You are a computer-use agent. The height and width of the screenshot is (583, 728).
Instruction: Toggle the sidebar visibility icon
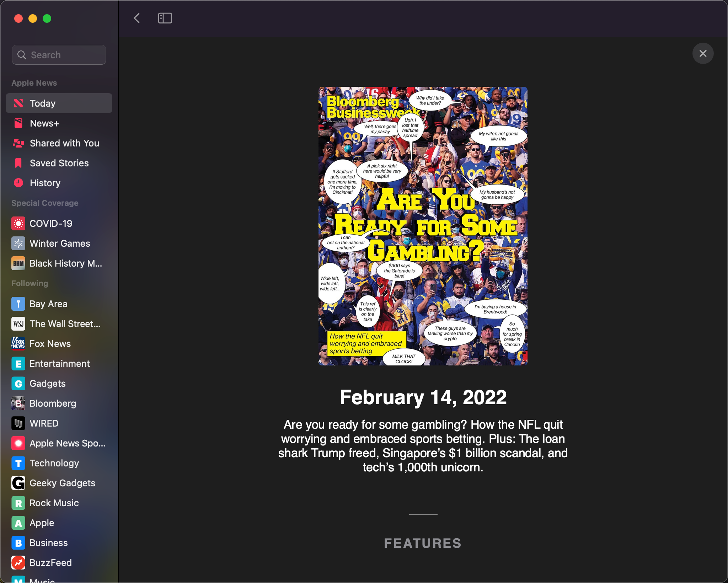click(x=165, y=18)
